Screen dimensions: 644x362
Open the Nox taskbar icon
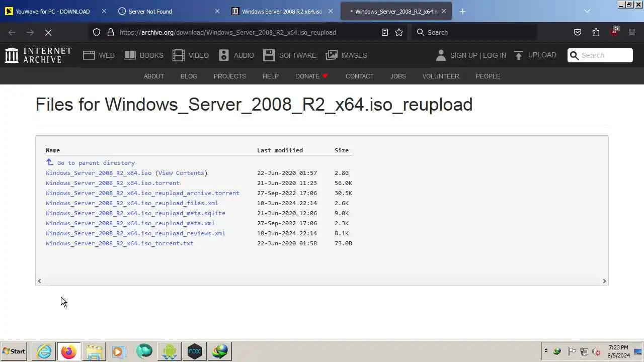(x=195, y=351)
